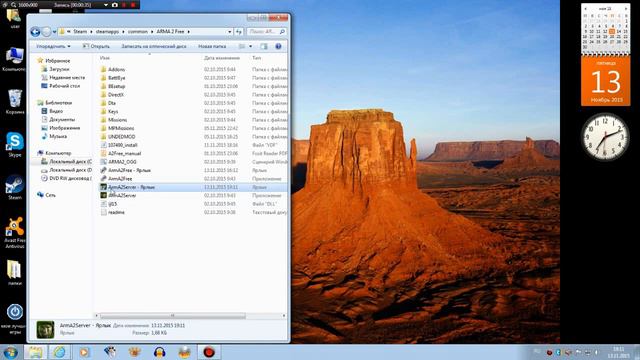
Task: Open Библиотеки in the navigation pane
Action: 58,102
